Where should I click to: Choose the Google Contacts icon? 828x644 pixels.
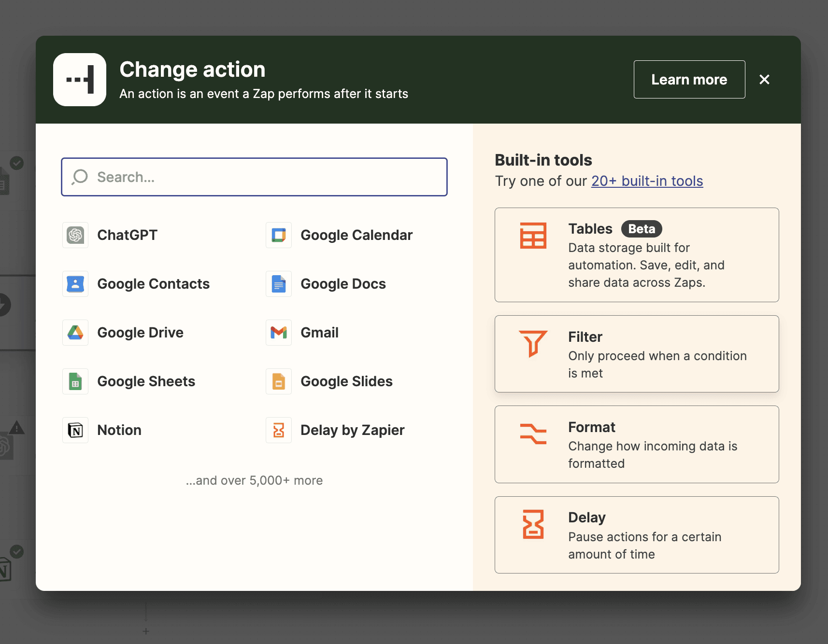coord(75,284)
